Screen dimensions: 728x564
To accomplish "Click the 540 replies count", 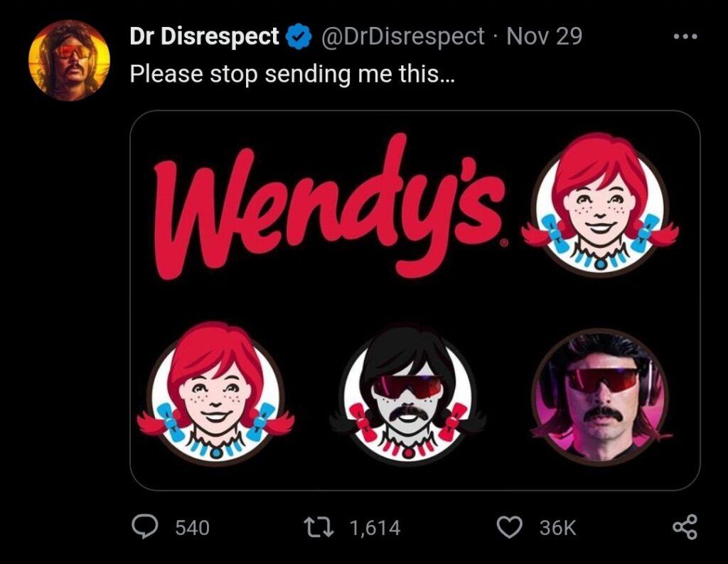I will pyautogui.click(x=192, y=528).
